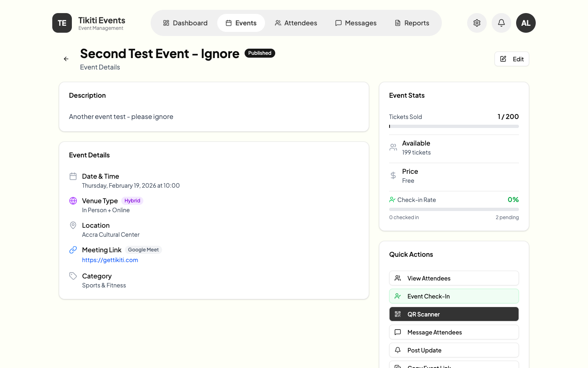This screenshot has width=588, height=368.
Task: Open settings via gear icon
Action: click(x=477, y=23)
